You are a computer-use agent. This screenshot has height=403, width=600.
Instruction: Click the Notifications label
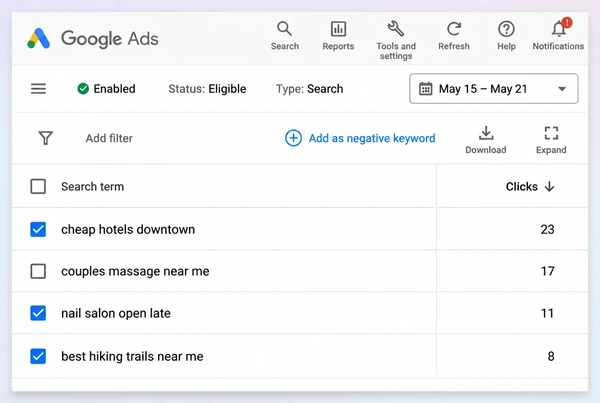[x=558, y=46]
